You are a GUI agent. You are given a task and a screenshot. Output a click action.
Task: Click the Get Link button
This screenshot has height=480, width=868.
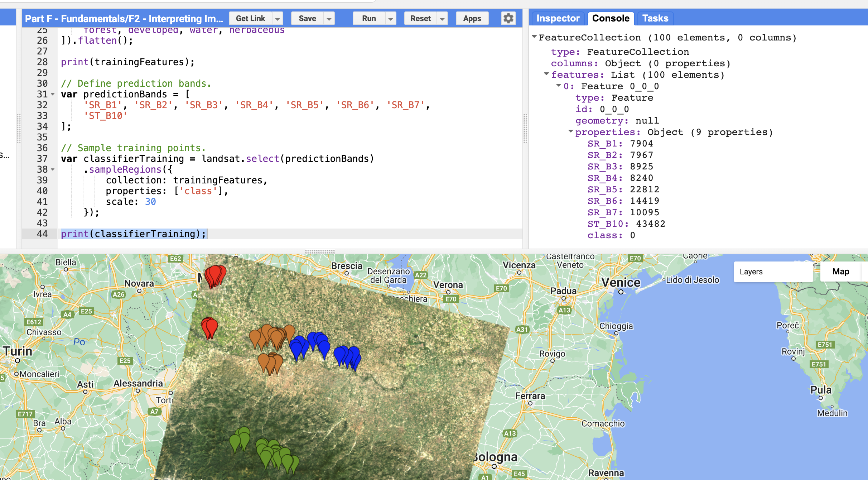250,18
